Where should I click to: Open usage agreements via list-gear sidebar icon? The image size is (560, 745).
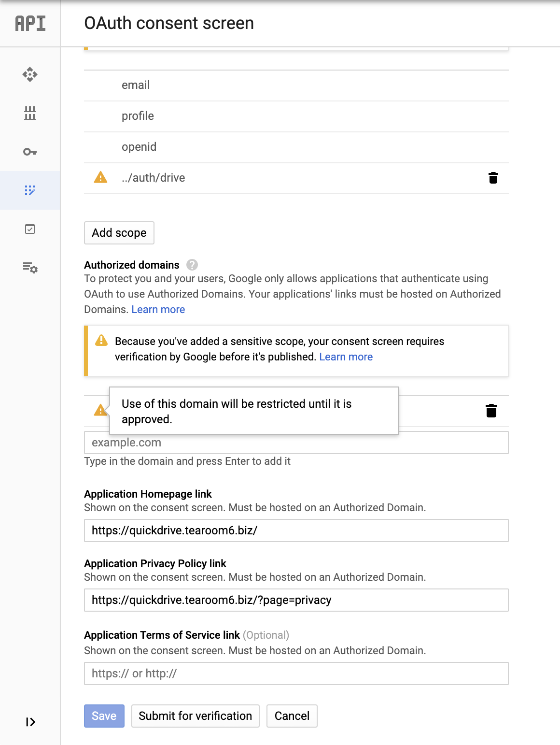(x=30, y=268)
